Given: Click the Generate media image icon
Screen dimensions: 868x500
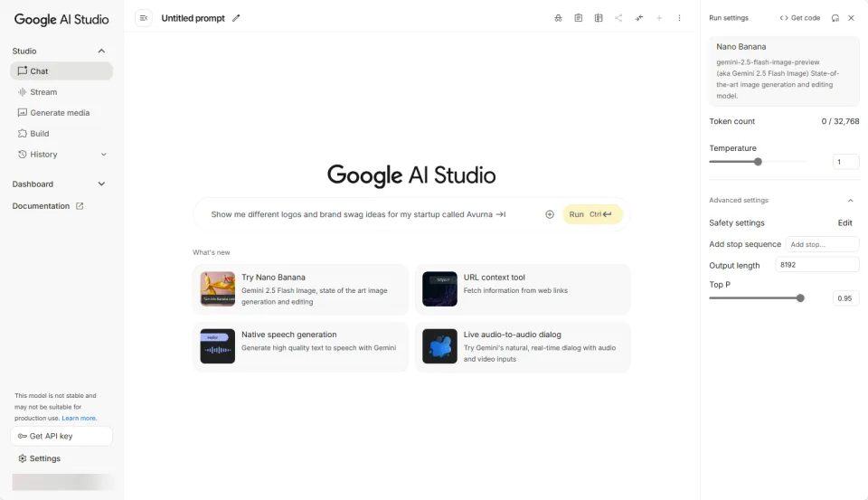Looking at the screenshot, I should pyautogui.click(x=22, y=112).
